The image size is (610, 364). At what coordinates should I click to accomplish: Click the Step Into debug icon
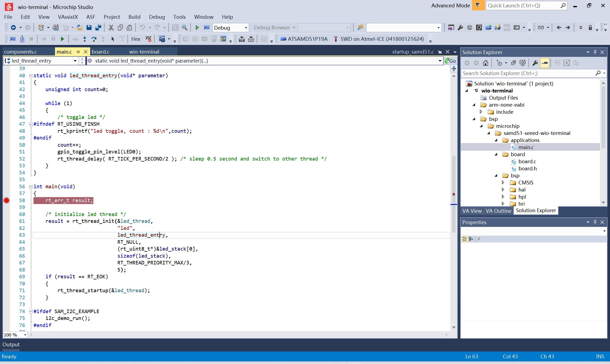(x=85, y=39)
